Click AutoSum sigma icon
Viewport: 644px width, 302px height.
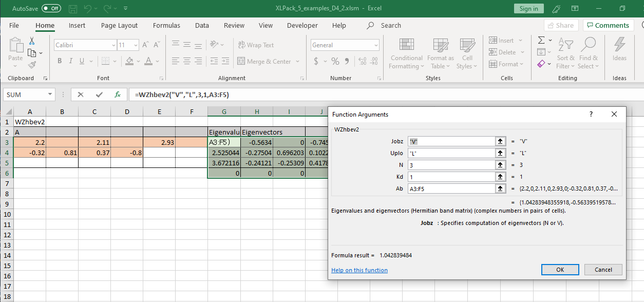(541, 40)
